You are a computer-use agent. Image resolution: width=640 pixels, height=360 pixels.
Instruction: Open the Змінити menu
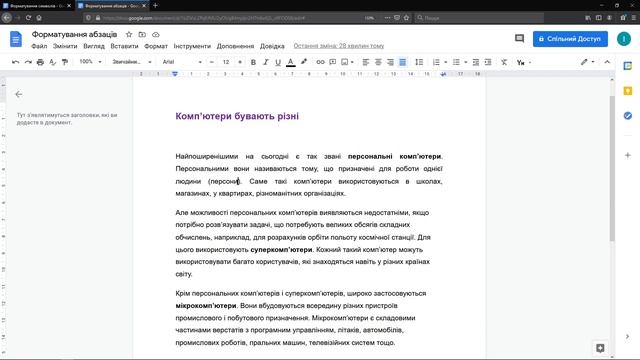[65, 46]
